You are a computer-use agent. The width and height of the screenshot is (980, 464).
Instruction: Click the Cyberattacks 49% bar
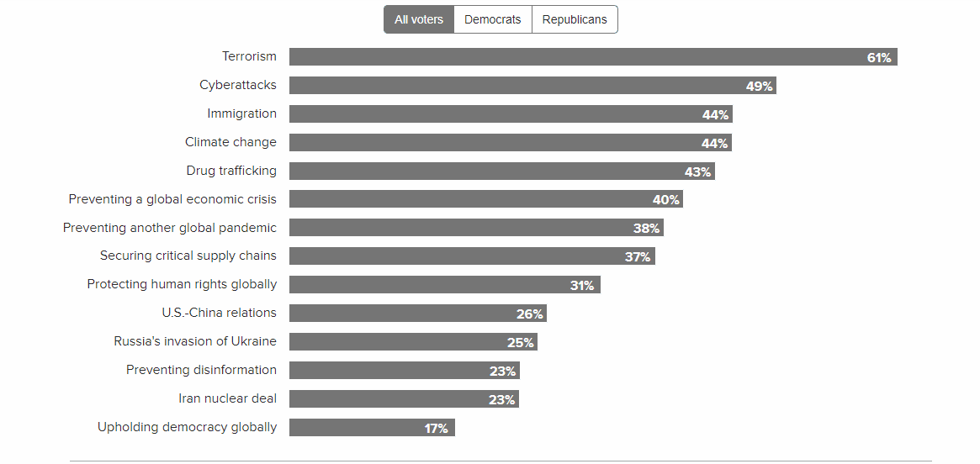coord(532,86)
